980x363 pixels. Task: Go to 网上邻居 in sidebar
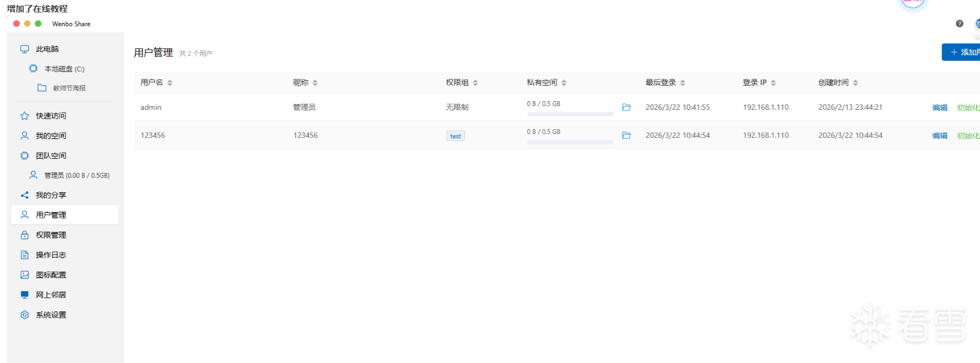click(x=50, y=295)
